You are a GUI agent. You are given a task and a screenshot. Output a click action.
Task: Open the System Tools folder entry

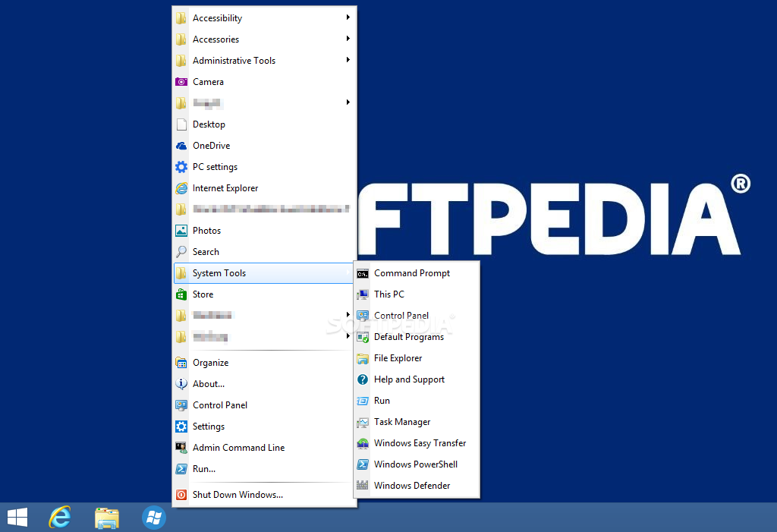click(x=263, y=273)
